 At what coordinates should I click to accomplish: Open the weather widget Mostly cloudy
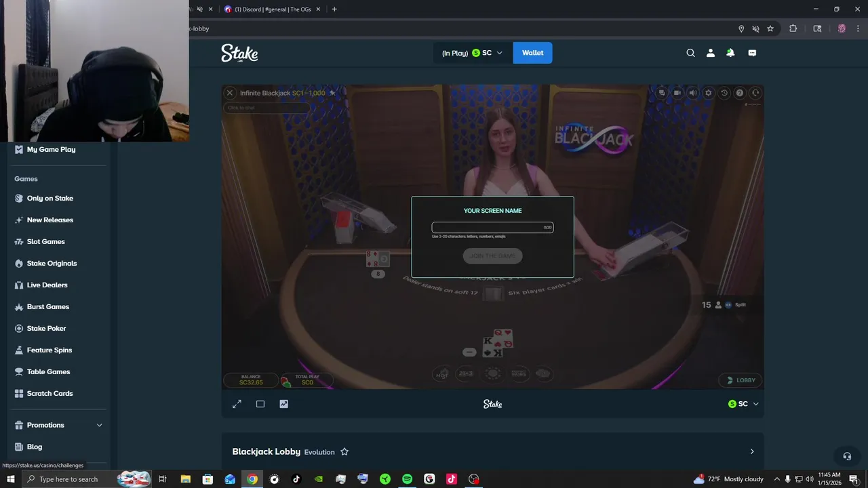click(x=728, y=479)
